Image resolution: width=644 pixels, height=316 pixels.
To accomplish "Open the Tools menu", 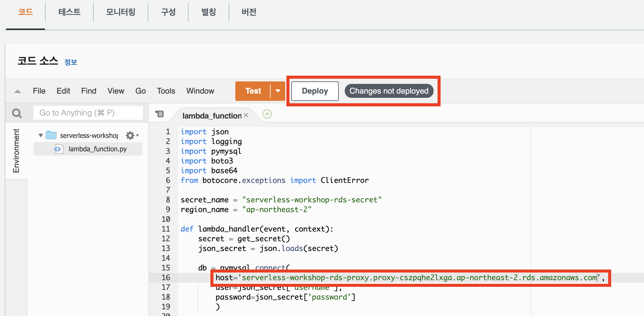I will click(166, 91).
